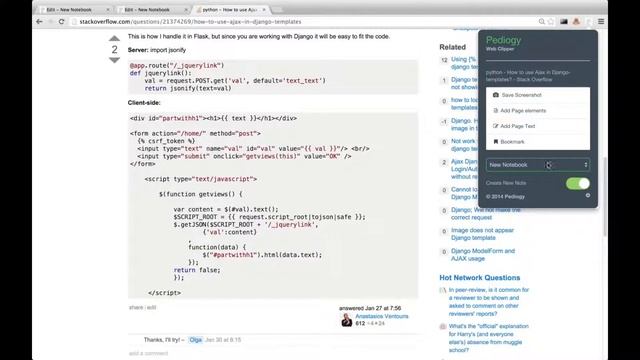Click the Thanks, I'll try! comment text
The height and width of the screenshot is (360, 640).
pos(162,340)
